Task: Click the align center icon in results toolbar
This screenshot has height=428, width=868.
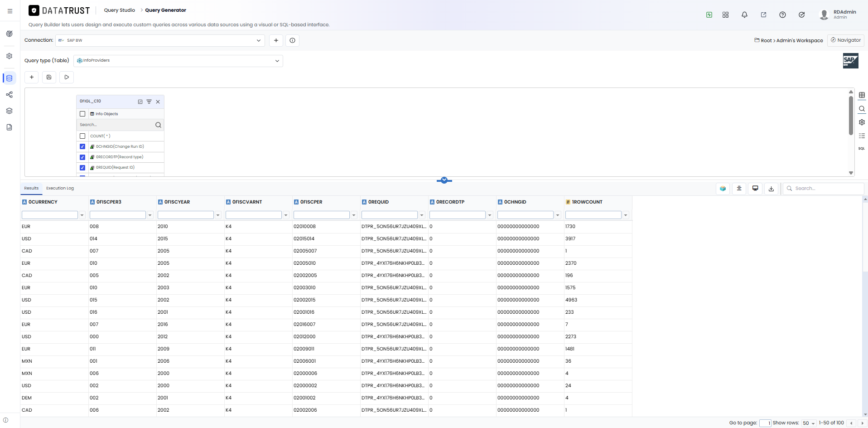Action: click(739, 188)
